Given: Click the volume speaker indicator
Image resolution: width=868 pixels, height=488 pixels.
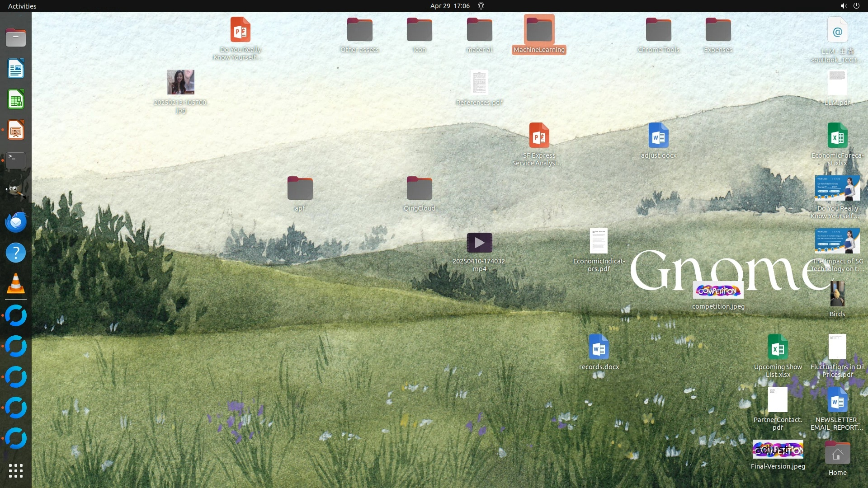Looking at the screenshot, I should click(x=843, y=6).
